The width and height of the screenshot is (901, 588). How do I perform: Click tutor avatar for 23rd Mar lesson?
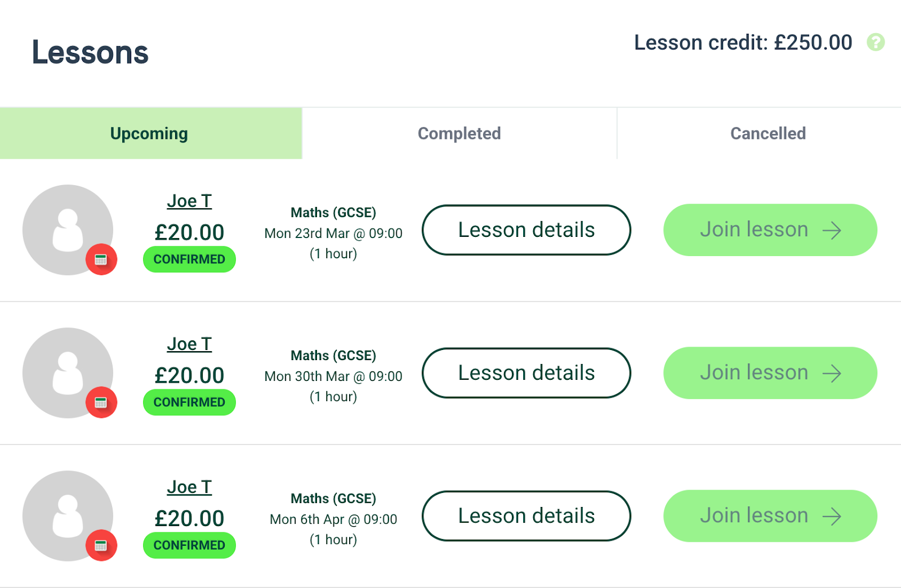(68, 230)
